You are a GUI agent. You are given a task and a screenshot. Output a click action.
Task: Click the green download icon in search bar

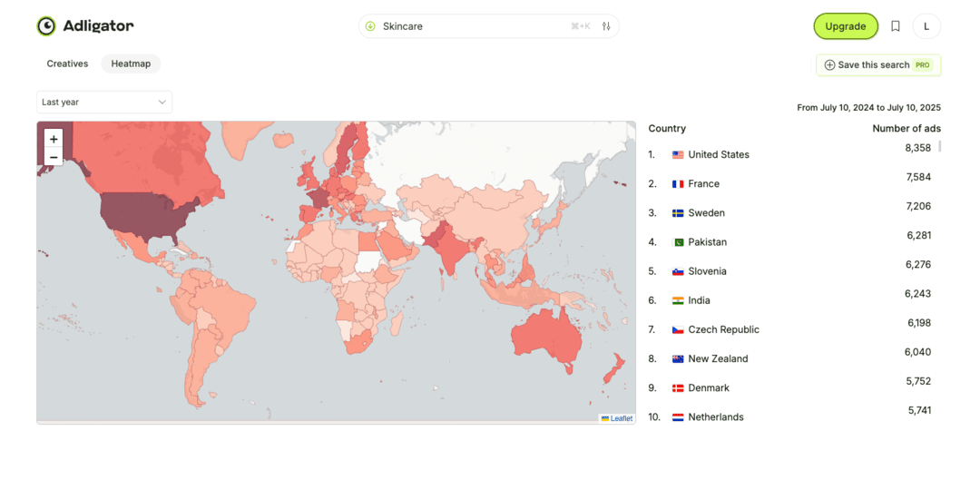(x=370, y=26)
